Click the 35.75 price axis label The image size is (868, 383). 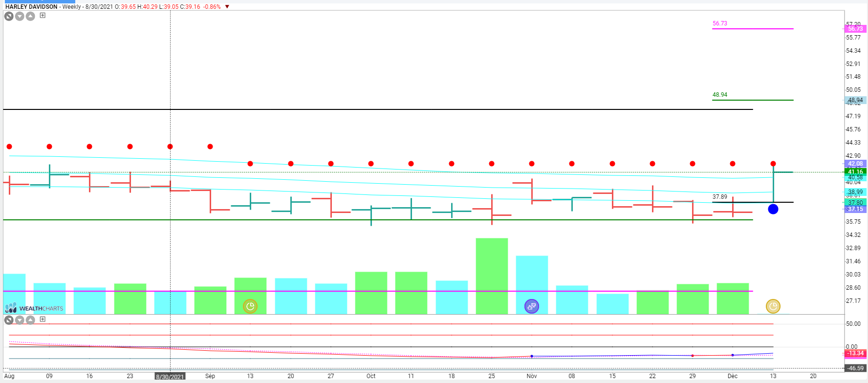coord(853,222)
